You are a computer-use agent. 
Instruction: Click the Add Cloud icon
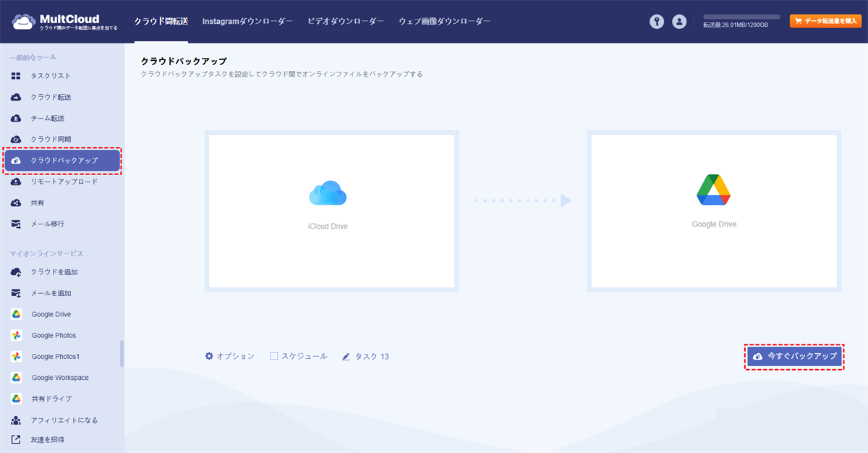click(16, 272)
